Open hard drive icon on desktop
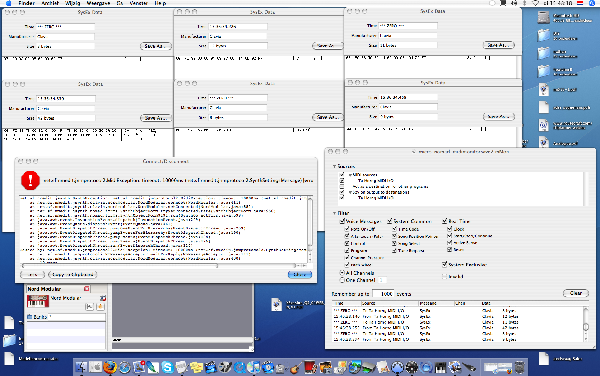Viewport: 600px width, 376px height. 543,17
